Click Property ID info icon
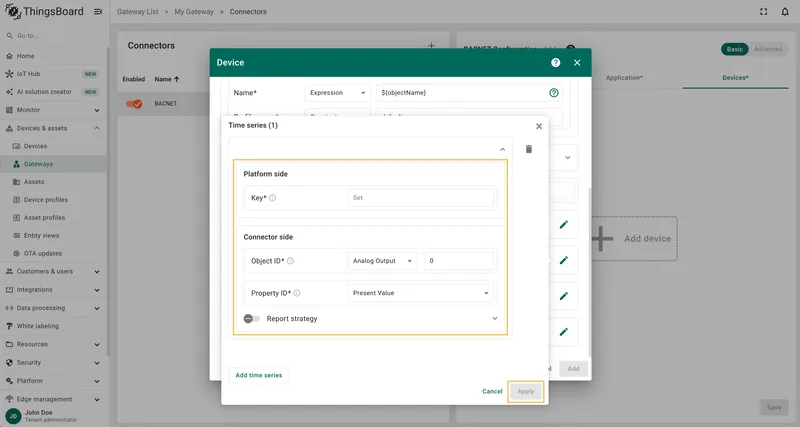Screen dimensions: 800x427 [x=297, y=293]
